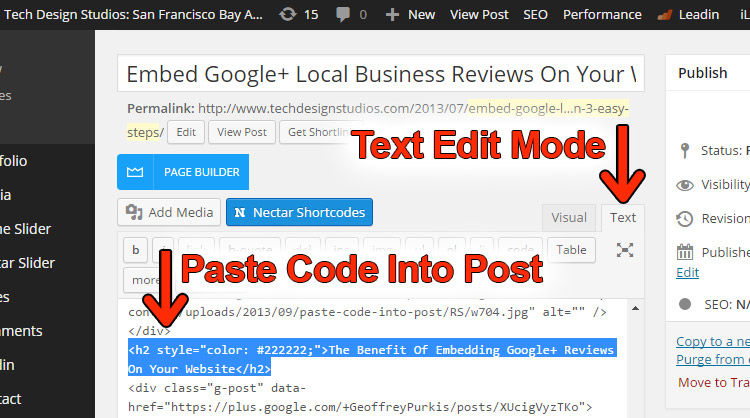Screen dimensions: 750x418
Task: Click the View Post button below permalink
Action: (x=242, y=132)
